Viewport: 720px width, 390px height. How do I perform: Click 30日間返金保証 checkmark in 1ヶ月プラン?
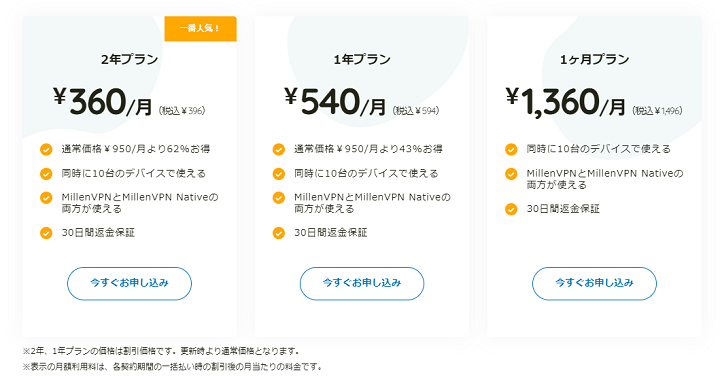click(511, 209)
